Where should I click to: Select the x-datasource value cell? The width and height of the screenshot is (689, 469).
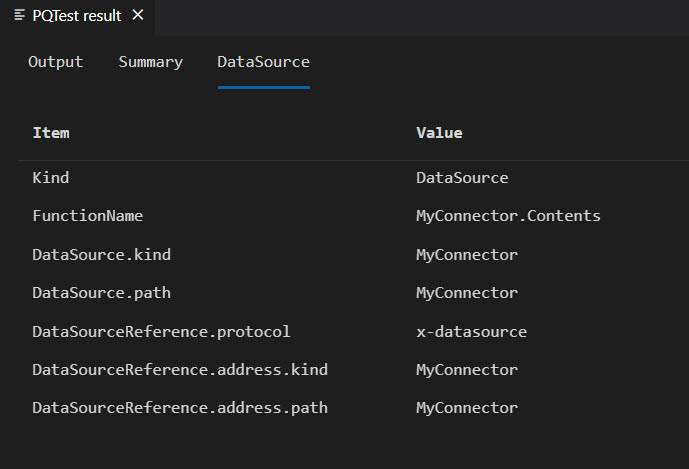(x=471, y=331)
